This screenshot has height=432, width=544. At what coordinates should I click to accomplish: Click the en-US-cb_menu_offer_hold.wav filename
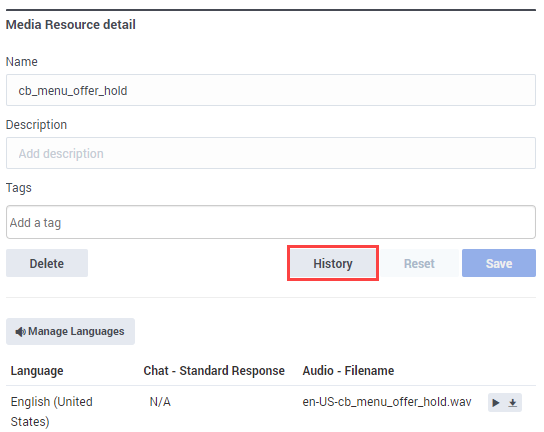(387, 402)
